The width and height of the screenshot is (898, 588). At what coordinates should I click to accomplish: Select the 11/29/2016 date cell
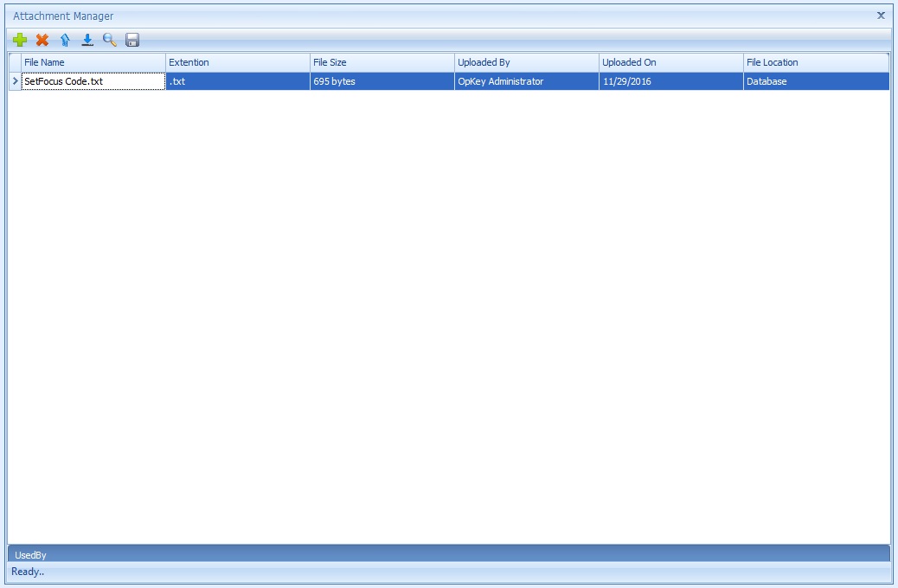670,81
